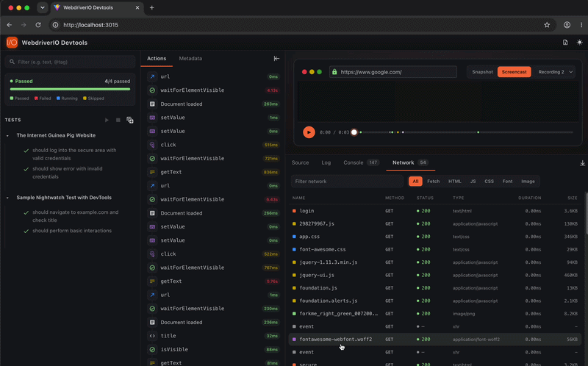The image size is (588, 366).
Task: Stop tests square icon in Tests header
Action: 118,120
